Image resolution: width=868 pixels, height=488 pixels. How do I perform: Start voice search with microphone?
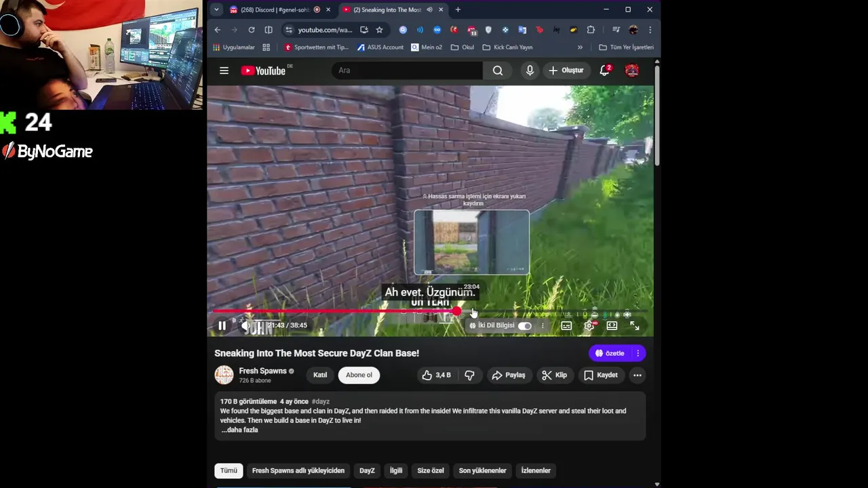530,70
